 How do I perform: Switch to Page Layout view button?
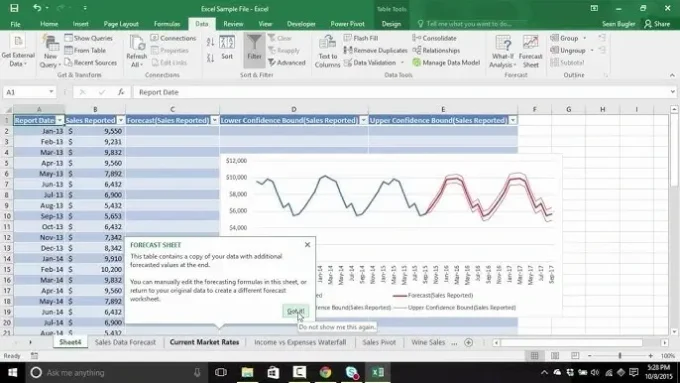[555, 356]
